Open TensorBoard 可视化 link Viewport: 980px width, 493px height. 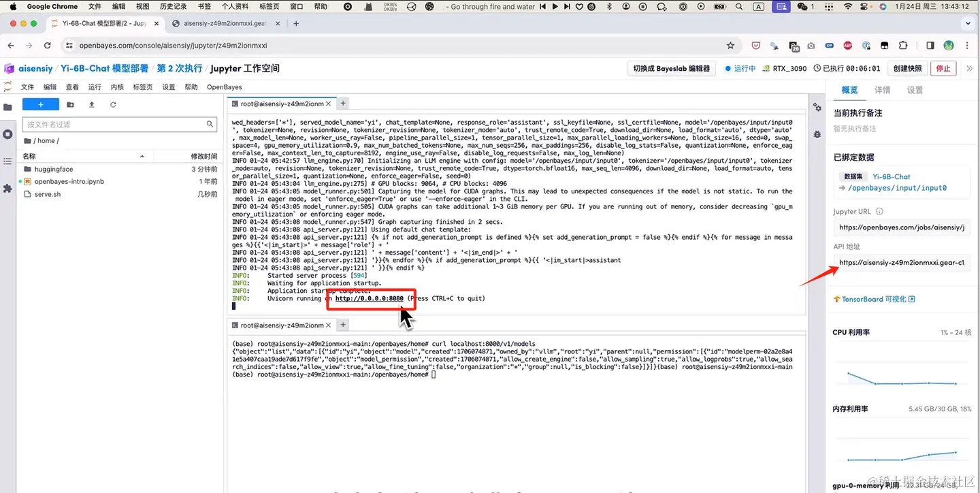874,299
